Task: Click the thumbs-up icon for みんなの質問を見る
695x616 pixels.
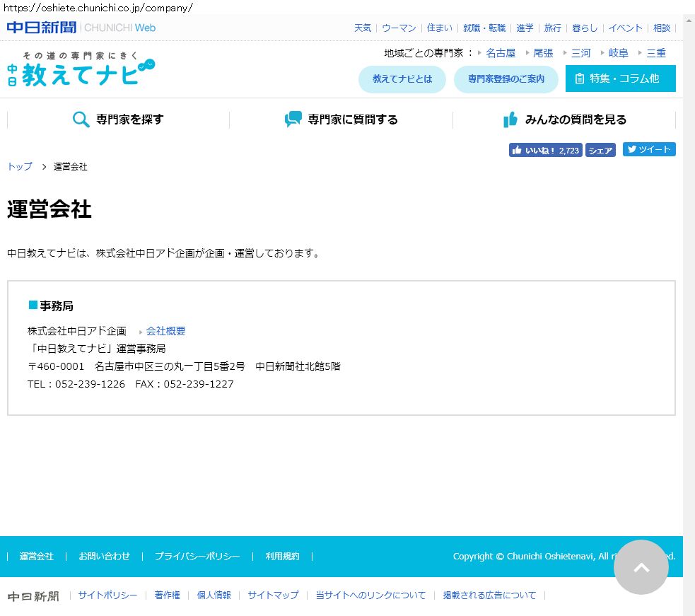Action: 510,120
